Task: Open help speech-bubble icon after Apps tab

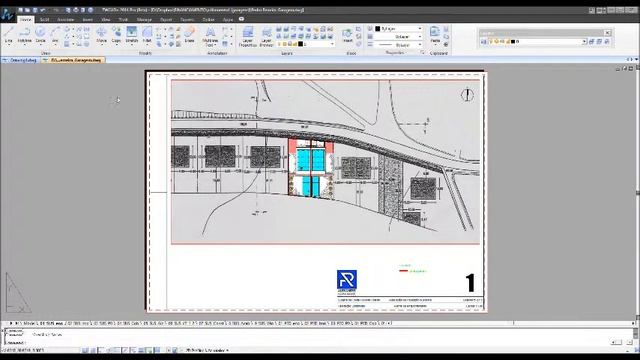Action: [x=241, y=19]
